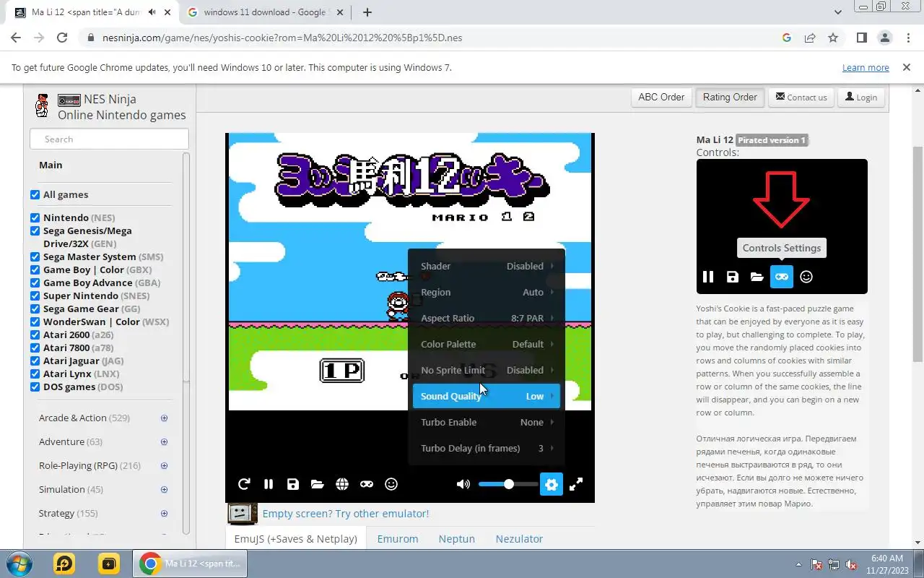The height and width of the screenshot is (578, 924).
Task: Open Chrome's three-dot menu
Action: tap(907, 38)
